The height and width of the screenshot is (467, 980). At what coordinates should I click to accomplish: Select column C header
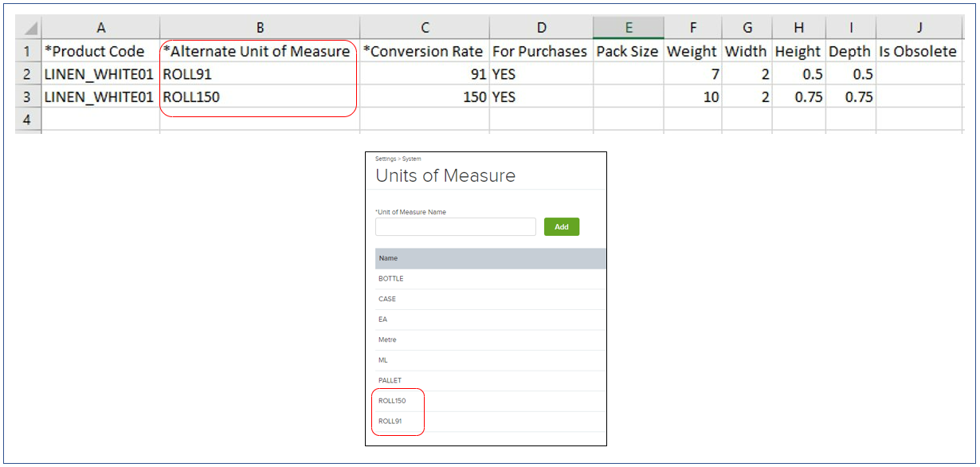point(425,28)
